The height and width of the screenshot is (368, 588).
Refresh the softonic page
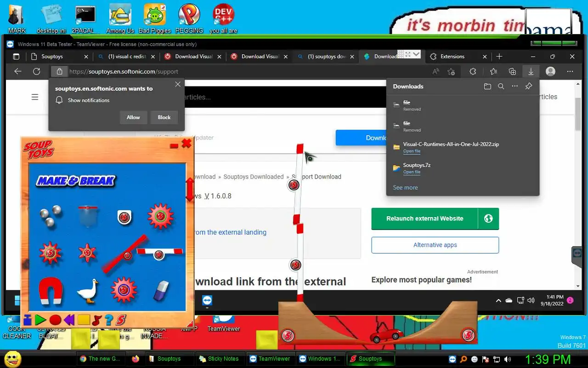[37, 71]
